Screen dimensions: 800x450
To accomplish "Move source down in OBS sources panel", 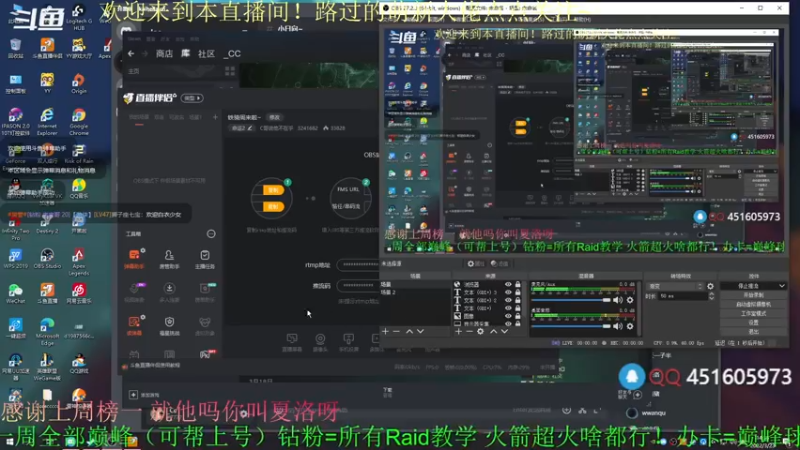I will 505,332.
